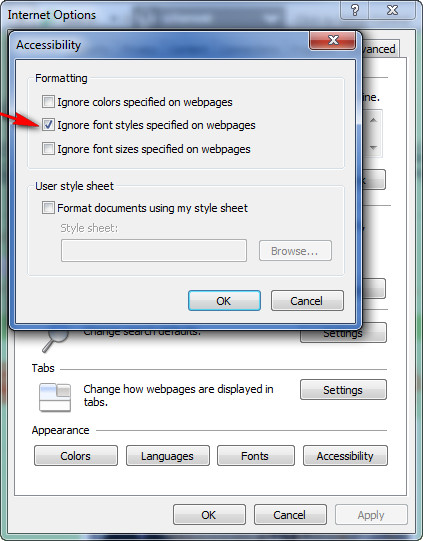This screenshot has width=423, height=541.
Task: Close the Accessibility dialog with red X
Action: 333,40
